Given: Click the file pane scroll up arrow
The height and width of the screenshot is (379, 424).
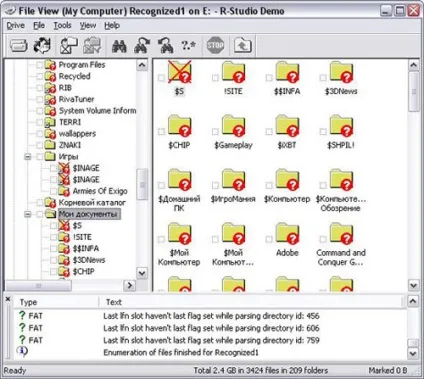Looking at the screenshot, I should pyautogui.click(x=414, y=65).
